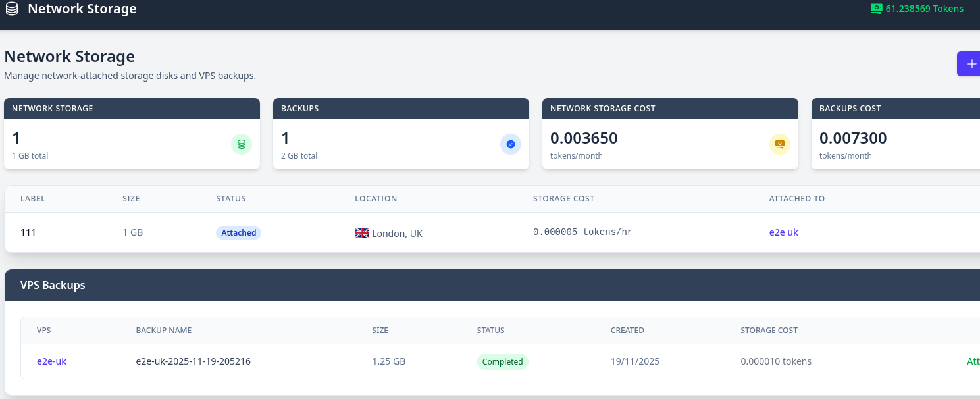Image resolution: width=980 pixels, height=399 pixels.
Task: Click the database icon in the header
Action: click(x=12, y=9)
